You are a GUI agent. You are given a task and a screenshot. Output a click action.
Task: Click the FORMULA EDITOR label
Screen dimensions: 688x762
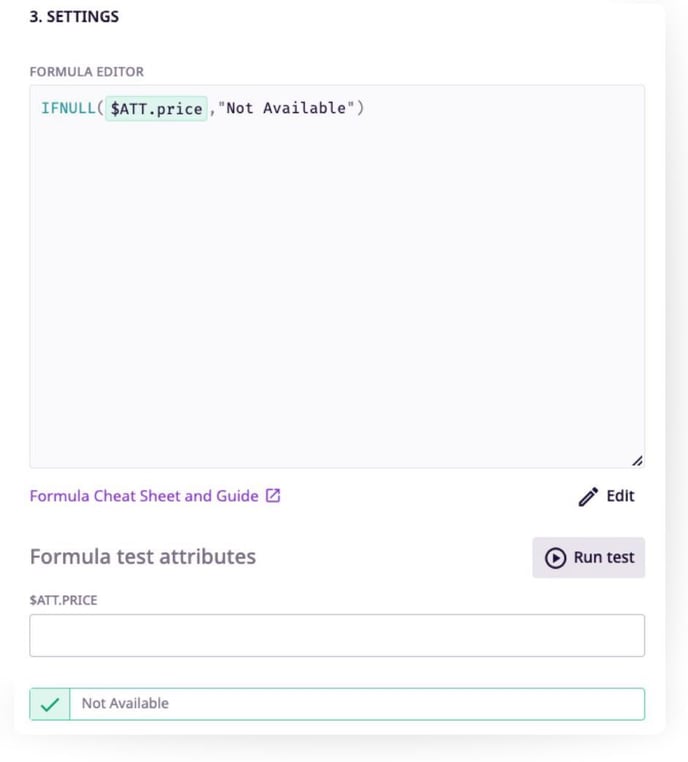[87, 72]
